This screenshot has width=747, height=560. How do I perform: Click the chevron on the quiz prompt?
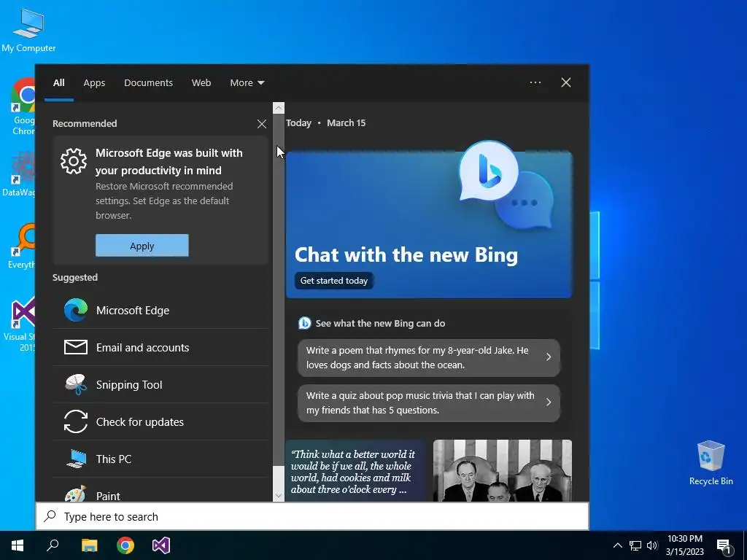549,402
